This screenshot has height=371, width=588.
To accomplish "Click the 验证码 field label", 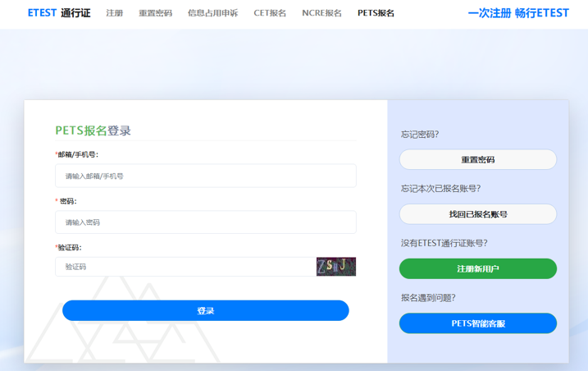I will click(69, 247).
